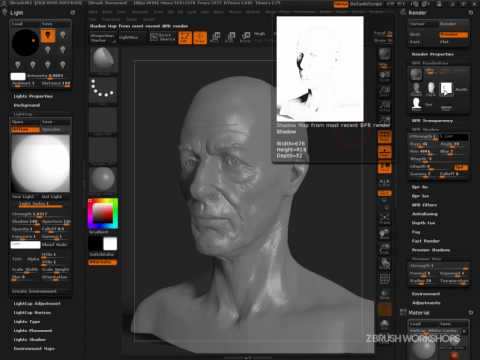Image resolution: width=480 pixels, height=360 pixels.
Task: Click the LightCap preview sphere
Action: [41, 163]
